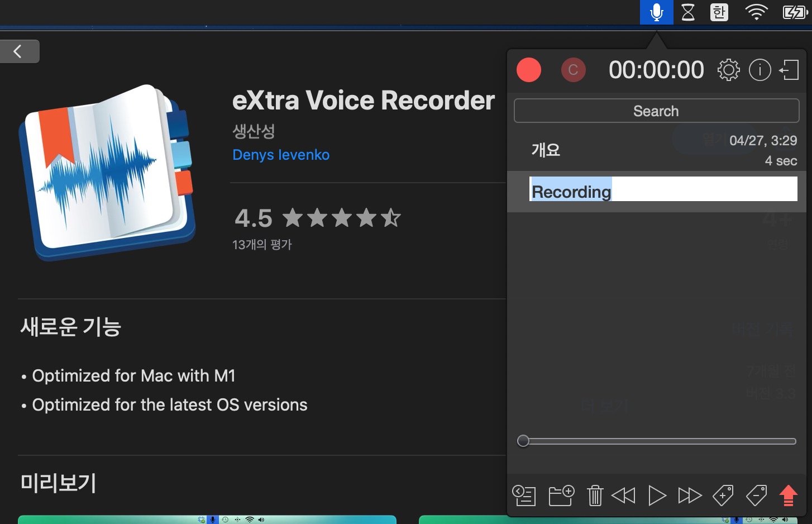The width and height of the screenshot is (812, 524).
Task: Click the 생산성 category label
Action: pyautogui.click(x=254, y=131)
